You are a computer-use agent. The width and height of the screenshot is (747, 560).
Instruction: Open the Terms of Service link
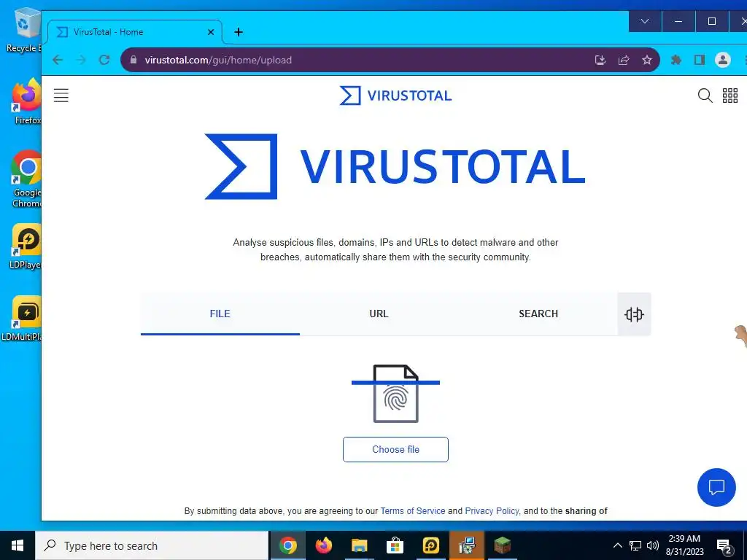point(413,511)
